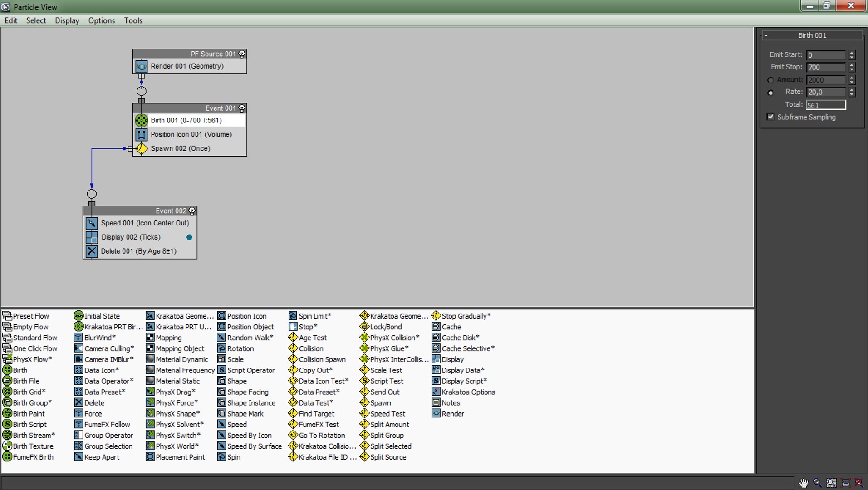Collapse the Birth 001 rollout
Image resolution: width=868 pixels, height=490 pixels.
pyautogui.click(x=812, y=35)
